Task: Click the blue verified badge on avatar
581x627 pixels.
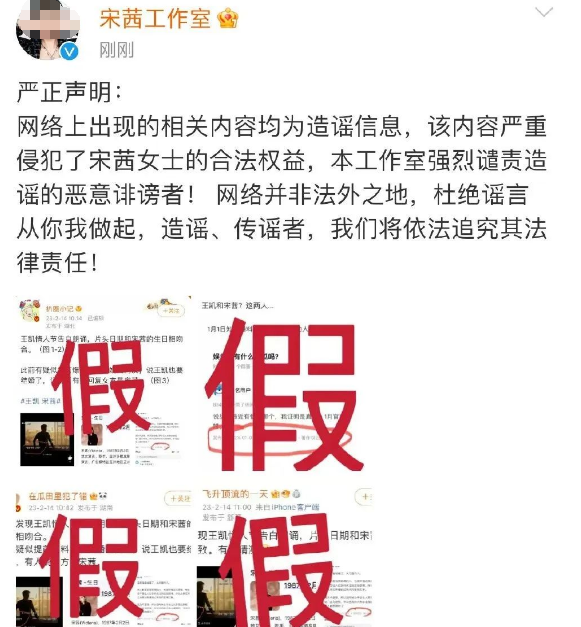Action: point(69,52)
